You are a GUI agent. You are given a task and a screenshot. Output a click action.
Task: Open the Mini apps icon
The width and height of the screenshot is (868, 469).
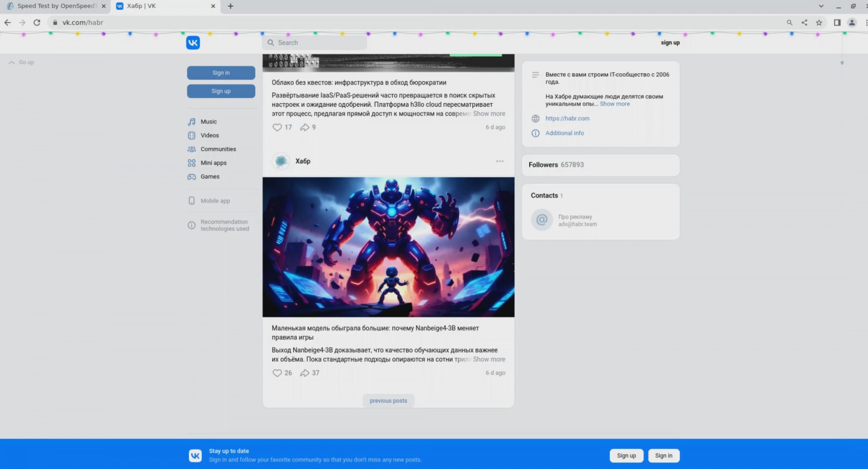(x=191, y=163)
